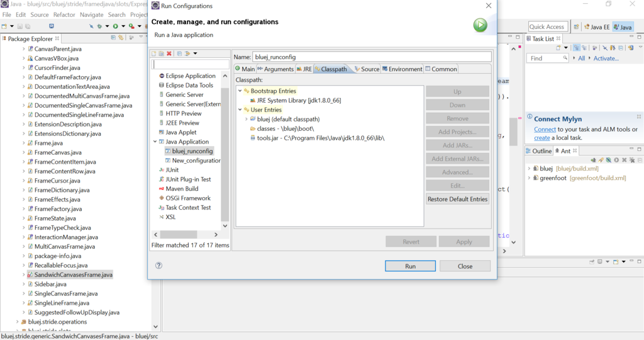Viewport: 644px width, 340px height.
Task: Collapse the User Entries node
Action: (x=240, y=110)
